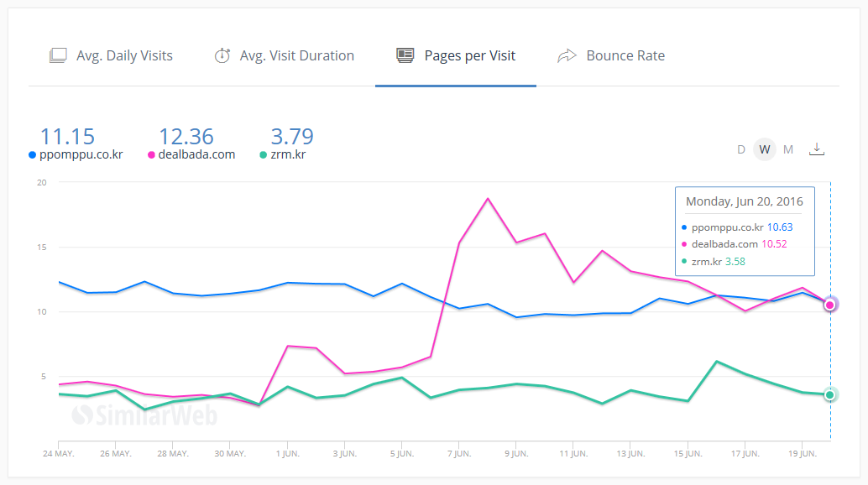Click the green zrm.kr data point on Jun 20
Screen dimensions: 868x485
(x=830, y=394)
